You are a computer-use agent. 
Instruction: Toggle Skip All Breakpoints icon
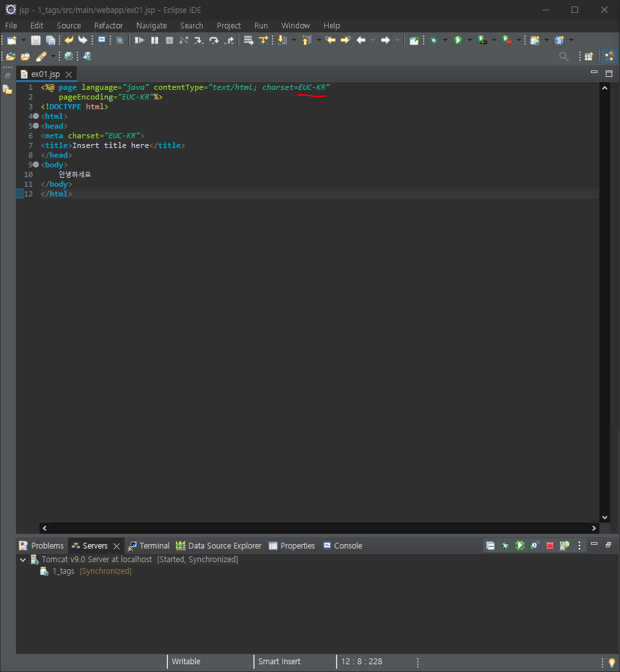pos(120,40)
